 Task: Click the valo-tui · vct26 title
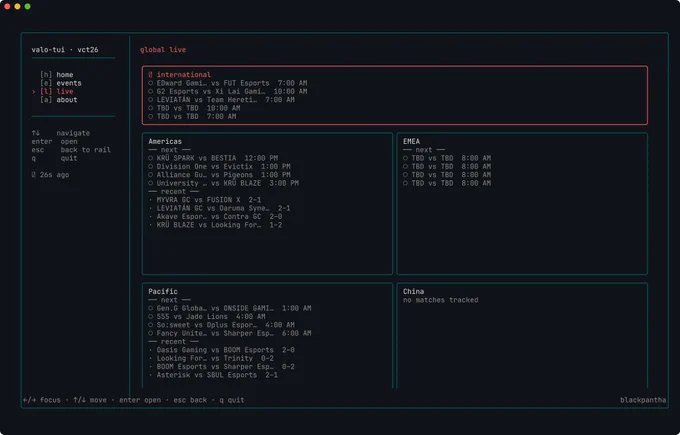(x=65, y=49)
